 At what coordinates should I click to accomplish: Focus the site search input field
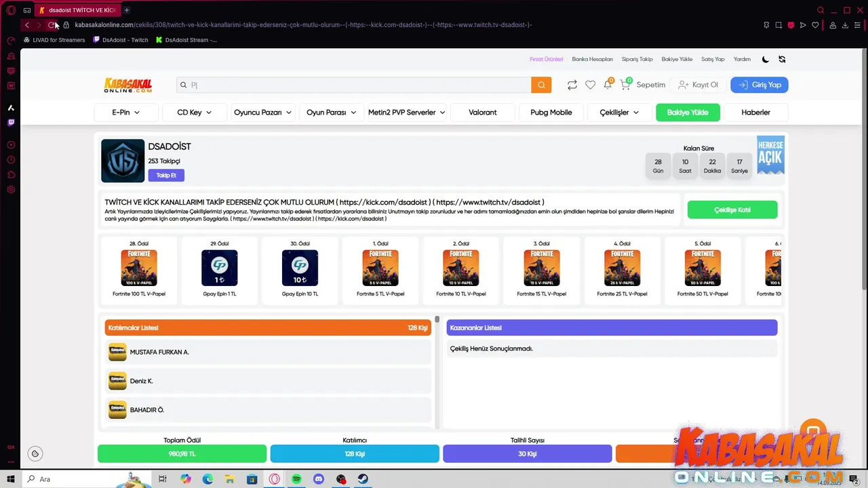click(x=354, y=85)
